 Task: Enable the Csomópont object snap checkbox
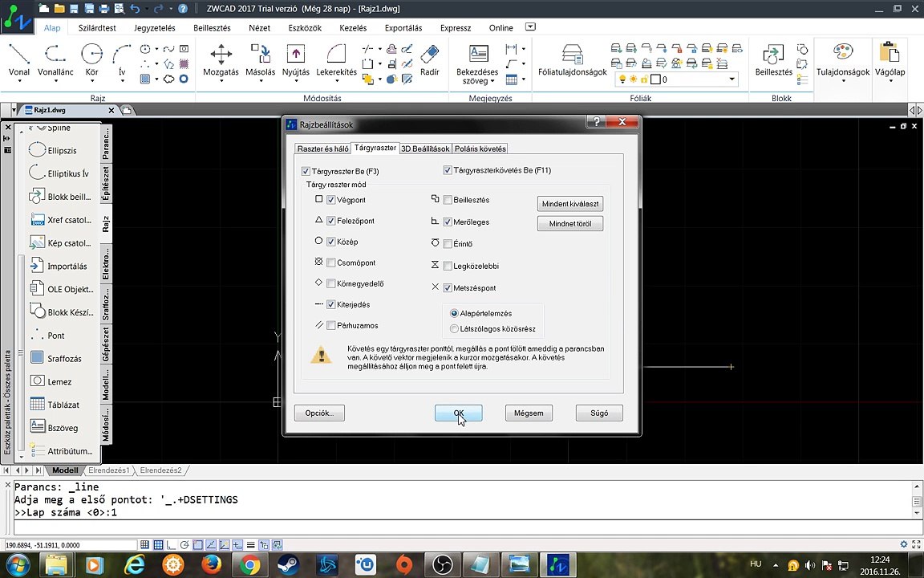point(331,263)
